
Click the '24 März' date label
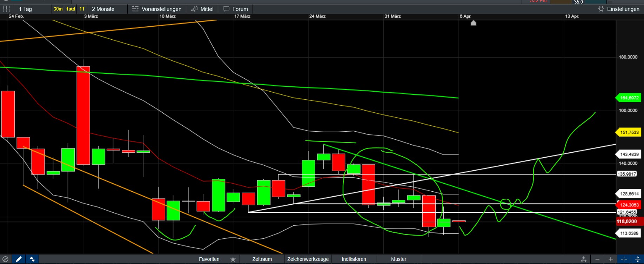pos(317,16)
